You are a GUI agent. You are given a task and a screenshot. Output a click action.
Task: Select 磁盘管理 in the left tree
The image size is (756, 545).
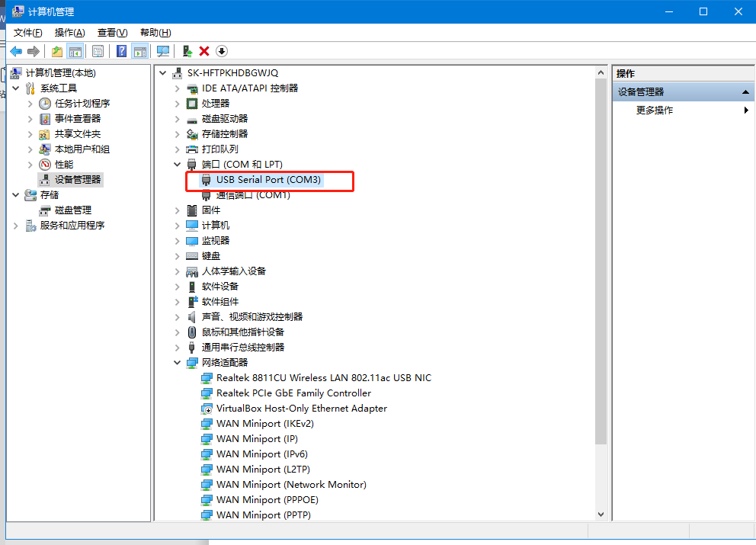point(72,210)
